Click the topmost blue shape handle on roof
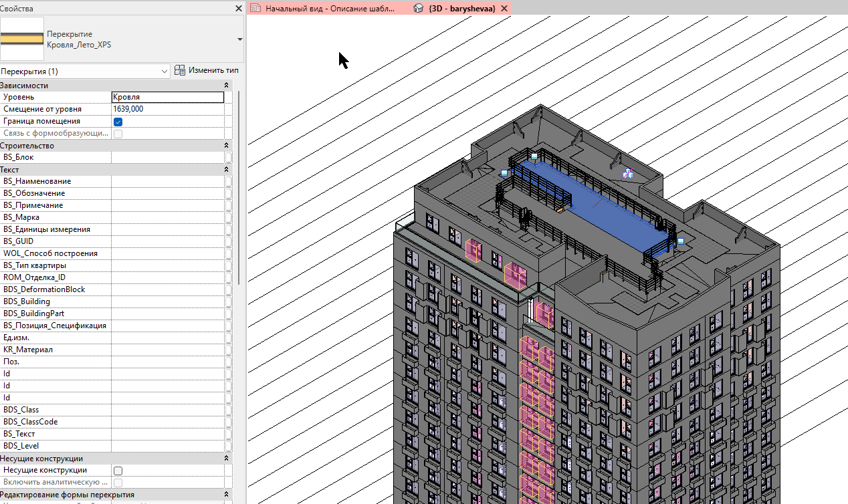The height and width of the screenshot is (504, 848). pyautogui.click(x=534, y=156)
